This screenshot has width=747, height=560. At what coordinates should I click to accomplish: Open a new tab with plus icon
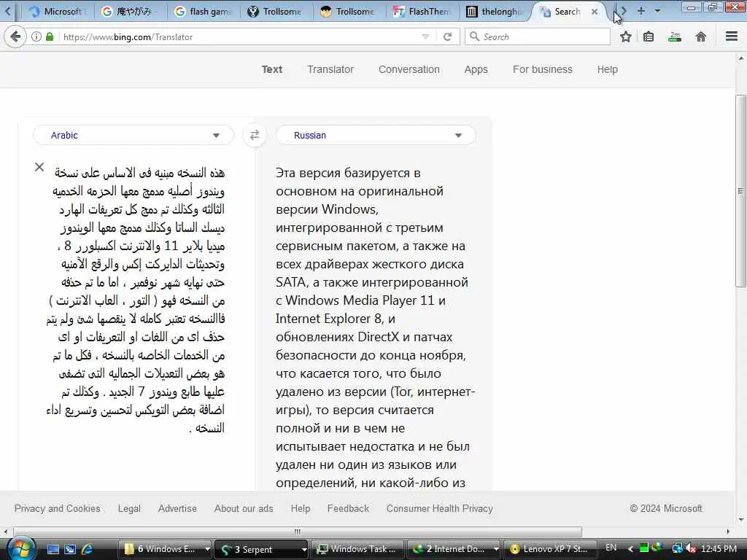641,10
